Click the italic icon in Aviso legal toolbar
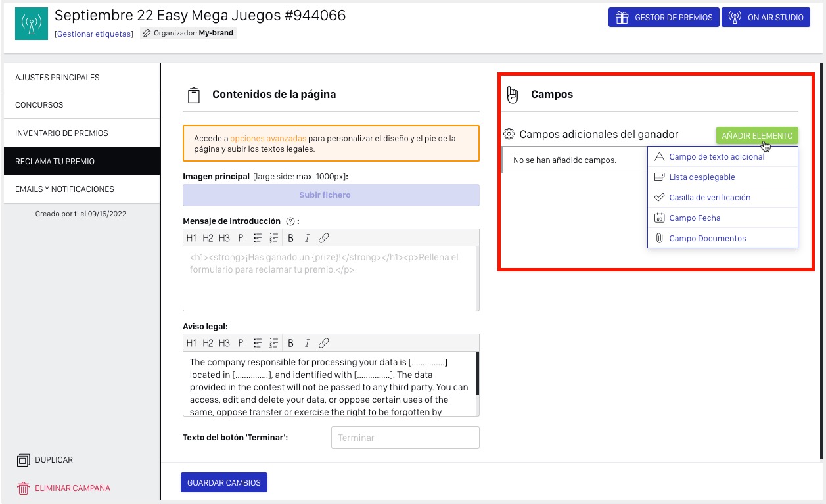This screenshot has width=826, height=504. (306, 343)
